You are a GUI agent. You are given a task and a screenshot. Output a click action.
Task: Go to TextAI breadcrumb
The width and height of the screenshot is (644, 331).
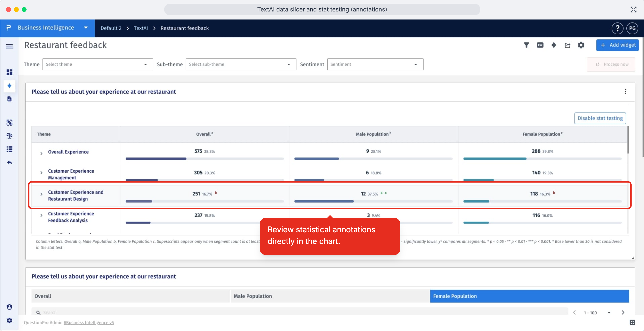[141, 28]
